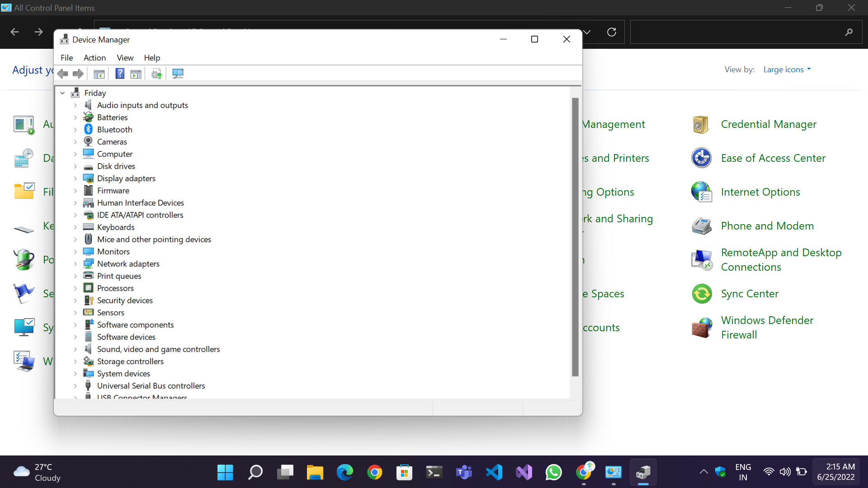Open Credential Manager icon in Control Panel
The image size is (868, 488).
click(701, 124)
